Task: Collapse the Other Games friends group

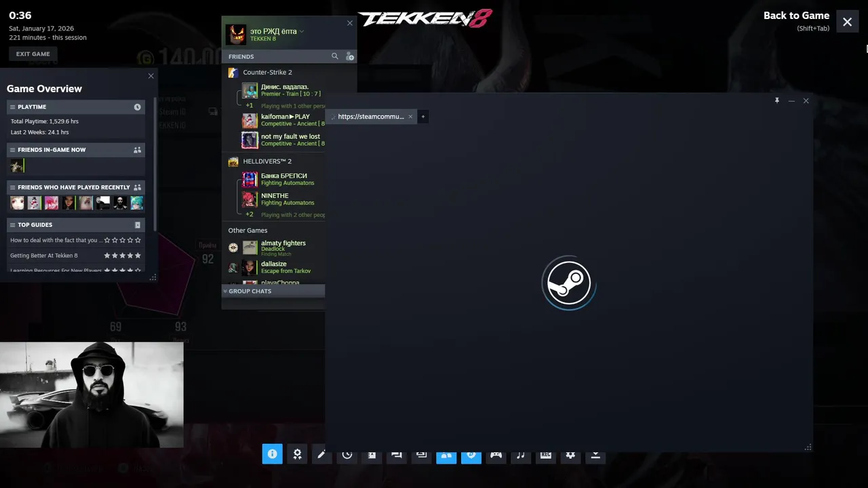Action: tap(248, 230)
